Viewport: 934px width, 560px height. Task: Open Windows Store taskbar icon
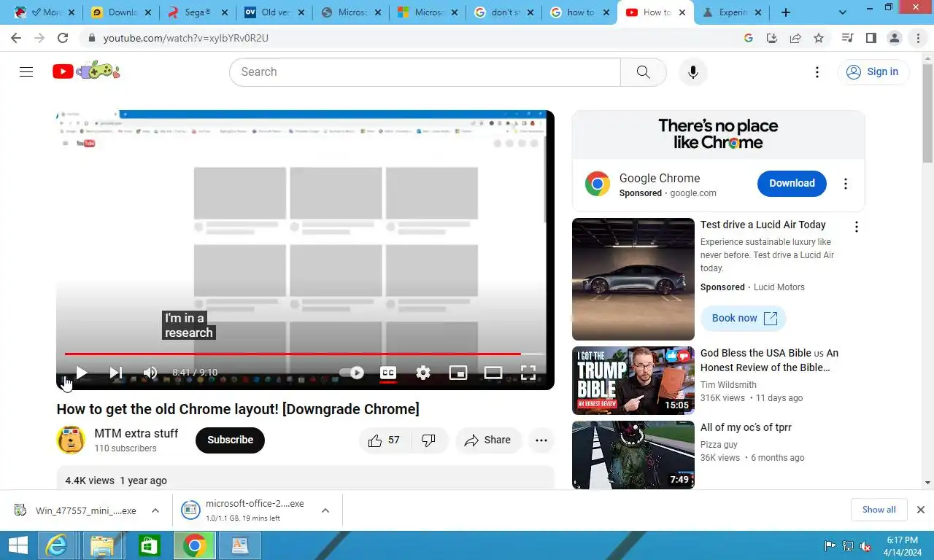pos(148,545)
